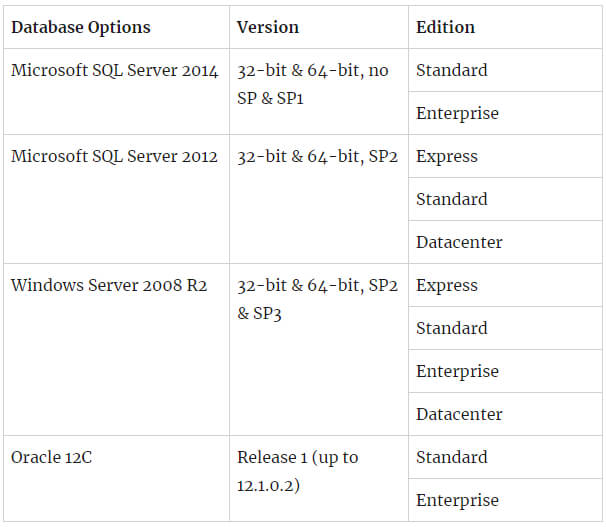Select the Windows Server 2008 R2 cell
The image size is (606, 527).
pos(116,350)
